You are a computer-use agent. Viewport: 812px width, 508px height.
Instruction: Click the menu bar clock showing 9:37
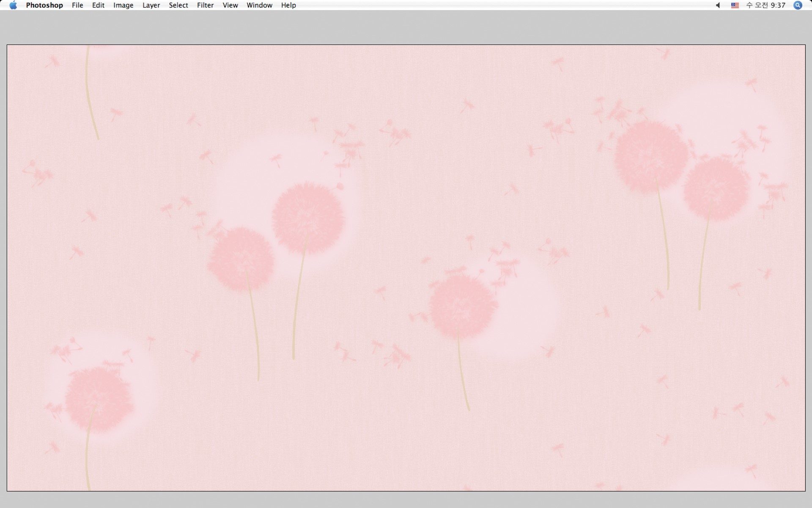pos(765,5)
